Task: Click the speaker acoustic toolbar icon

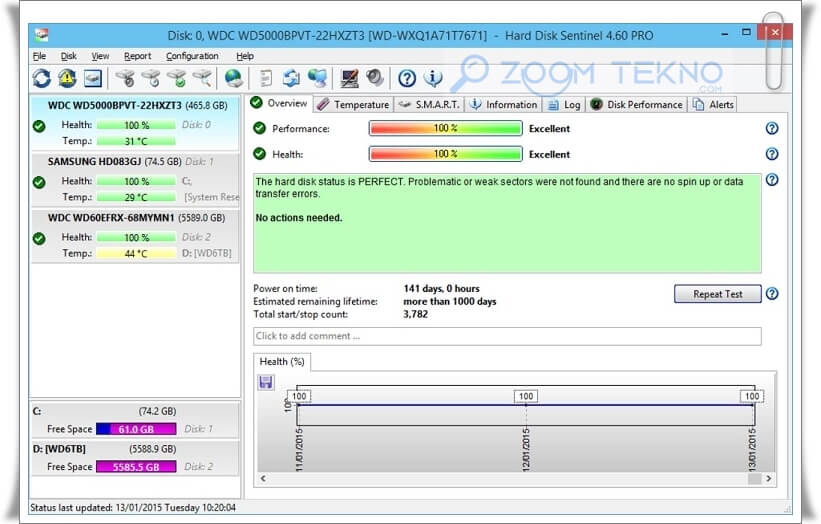Action: [375, 77]
